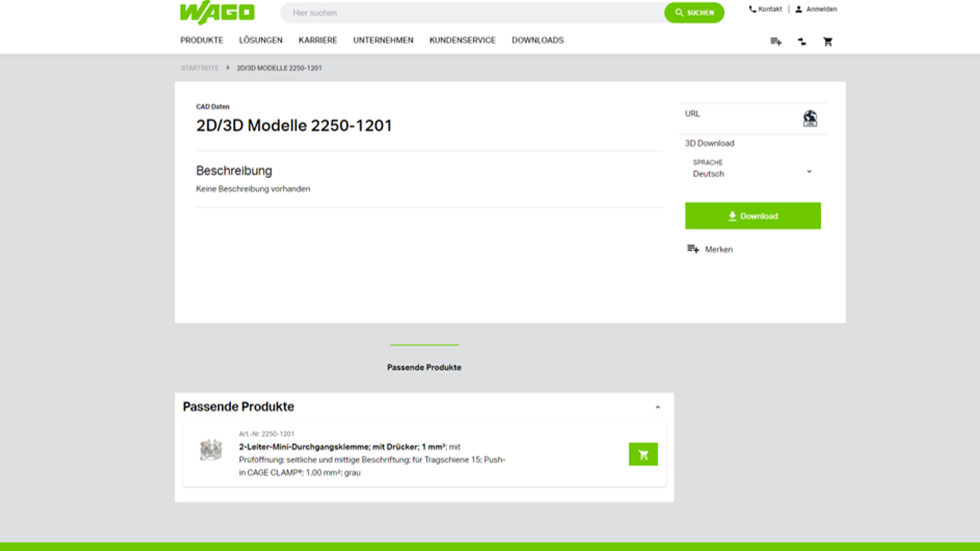The image size is (980, 551).
Task: Click the 2D/3D Modelle 2250-1201 breadcrumb
Action: pos(279,68)
